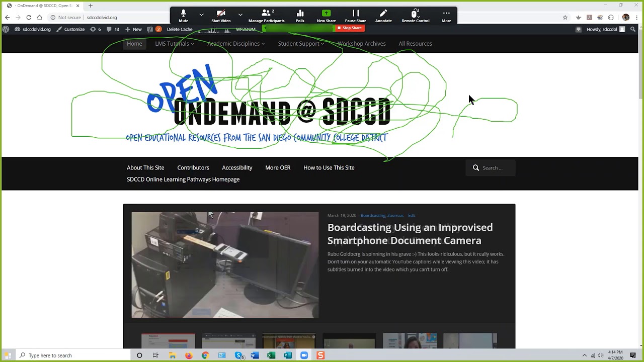Viewport: 644px width, 362px height.
Task: Select the OnDemand @ SDCCD browser tab
Action: point(43,6)
